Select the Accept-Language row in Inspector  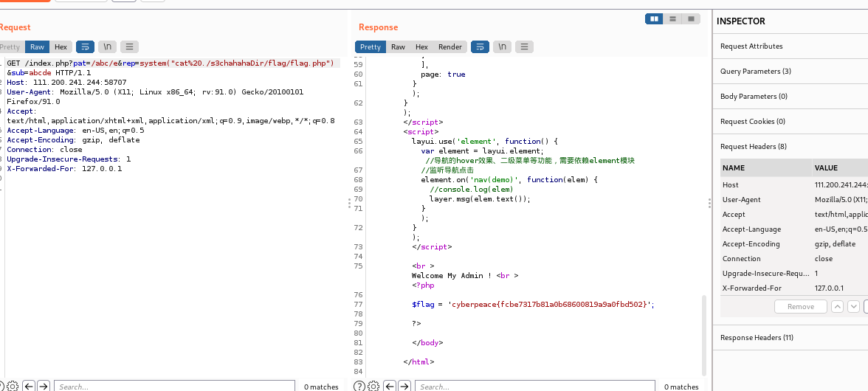tap(794, 229)
